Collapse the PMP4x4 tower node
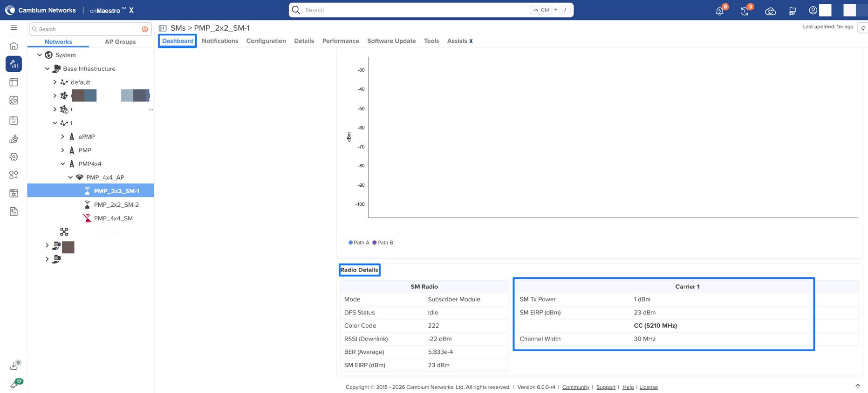This screenshot has width=868, height=393. click(63, 164)
